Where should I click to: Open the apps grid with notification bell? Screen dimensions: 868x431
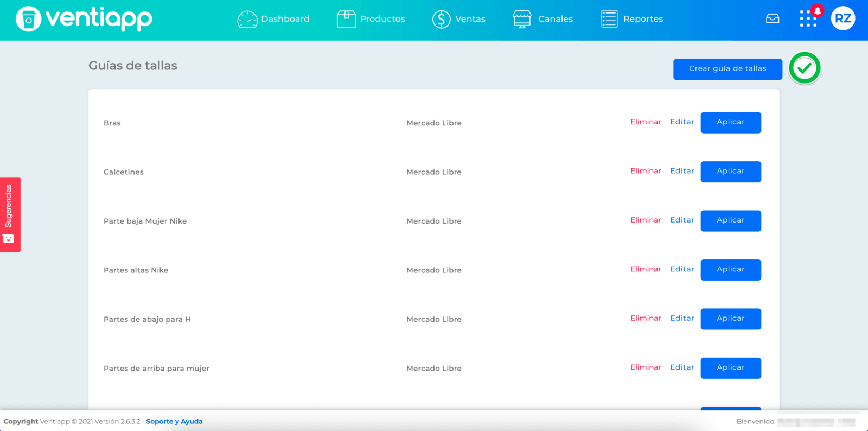[x=809, y=17]
